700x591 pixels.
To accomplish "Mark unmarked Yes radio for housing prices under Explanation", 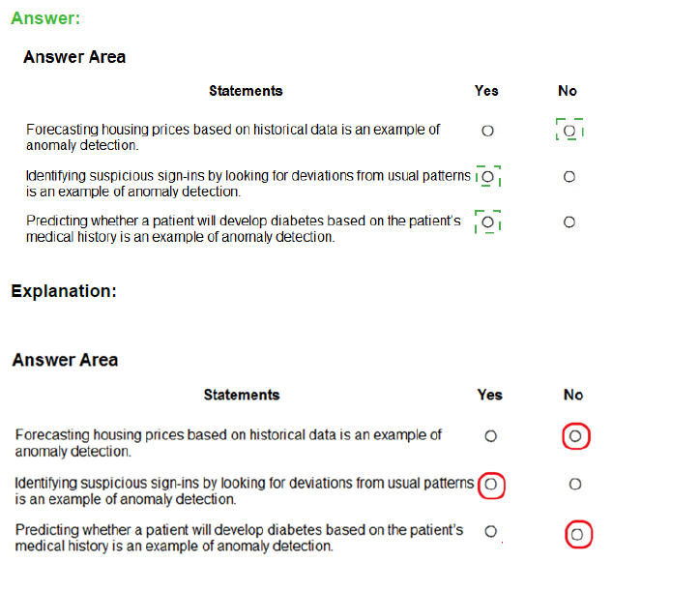I will pyautogui.click(x=490, y=436).
